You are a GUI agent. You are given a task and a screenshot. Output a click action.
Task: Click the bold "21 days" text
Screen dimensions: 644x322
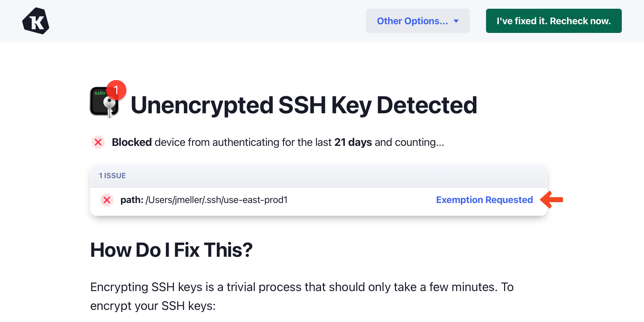(x=353, y=142)
